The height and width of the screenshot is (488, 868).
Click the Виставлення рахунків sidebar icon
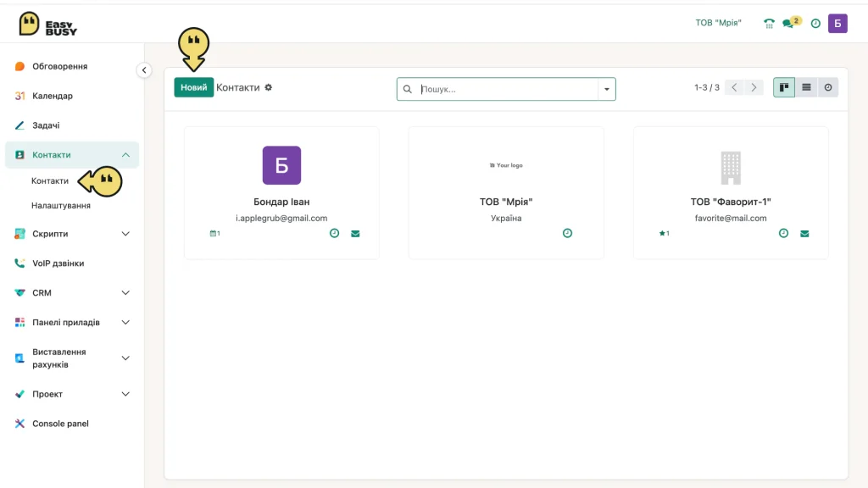pos(20,358)
